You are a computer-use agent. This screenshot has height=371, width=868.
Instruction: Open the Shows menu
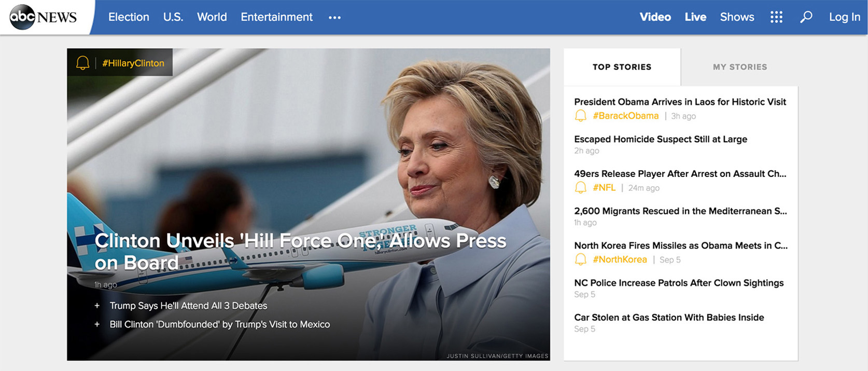[737, 17]
